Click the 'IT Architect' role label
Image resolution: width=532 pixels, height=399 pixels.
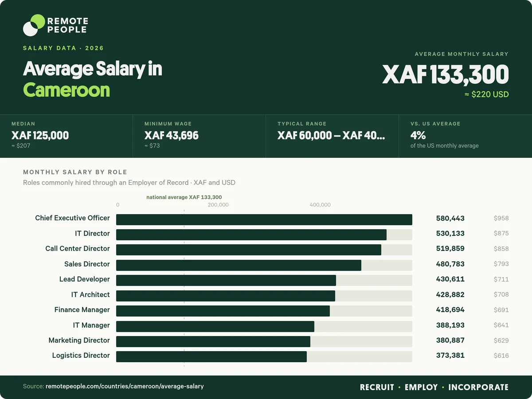click(90, 294)
